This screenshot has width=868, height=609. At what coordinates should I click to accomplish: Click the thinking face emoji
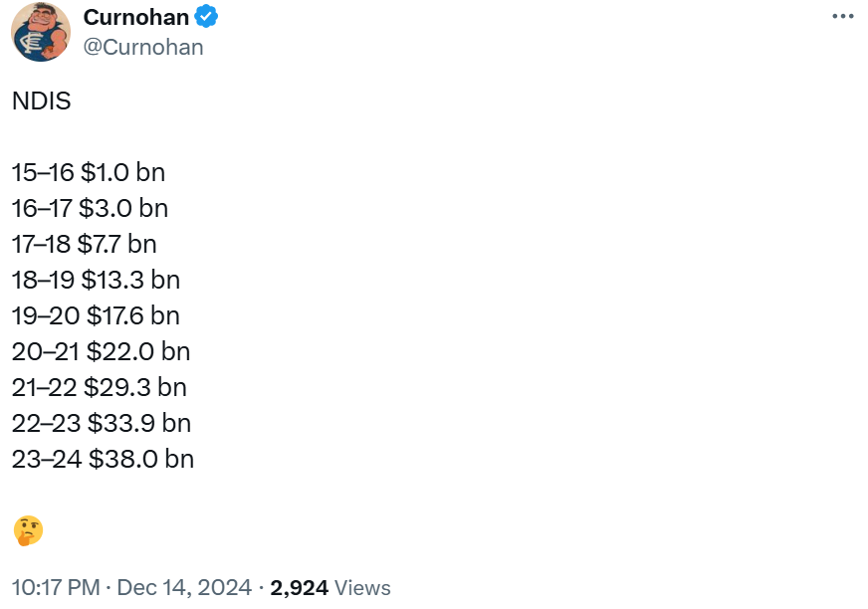[x=28, y=530]
